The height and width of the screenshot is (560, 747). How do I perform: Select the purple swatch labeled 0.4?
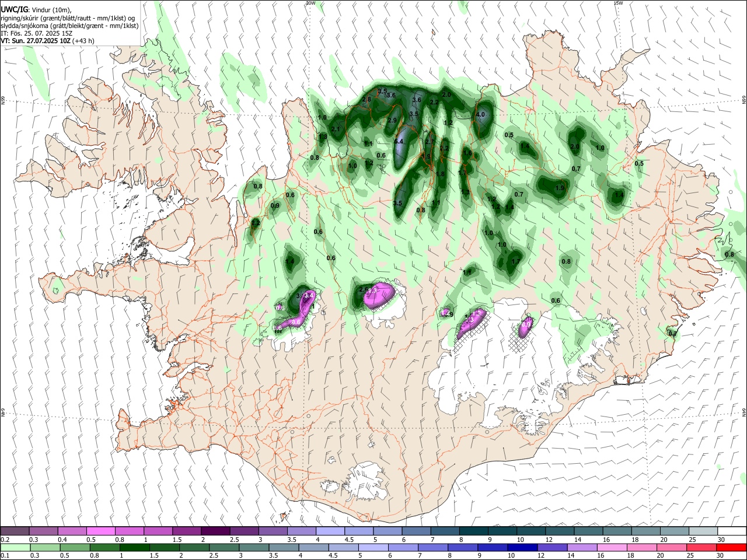coord(72,531)
